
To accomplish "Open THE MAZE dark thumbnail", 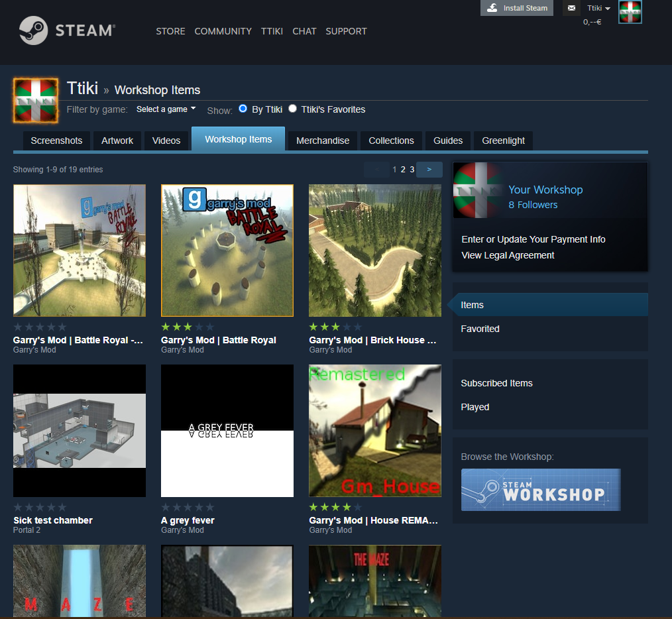I will [375, 581].
